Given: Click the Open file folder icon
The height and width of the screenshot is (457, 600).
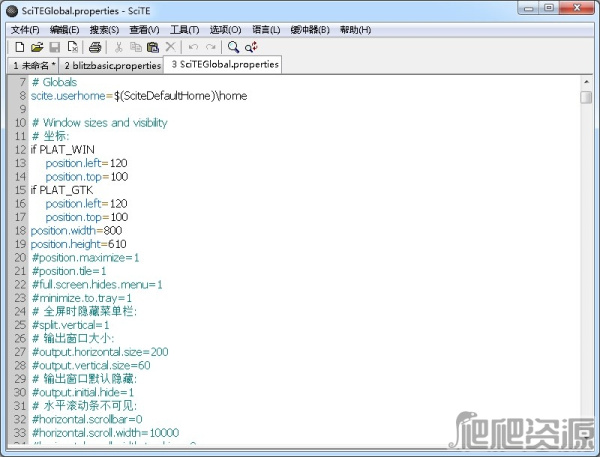Looking at the screenshot, I should tap(37, 47).
